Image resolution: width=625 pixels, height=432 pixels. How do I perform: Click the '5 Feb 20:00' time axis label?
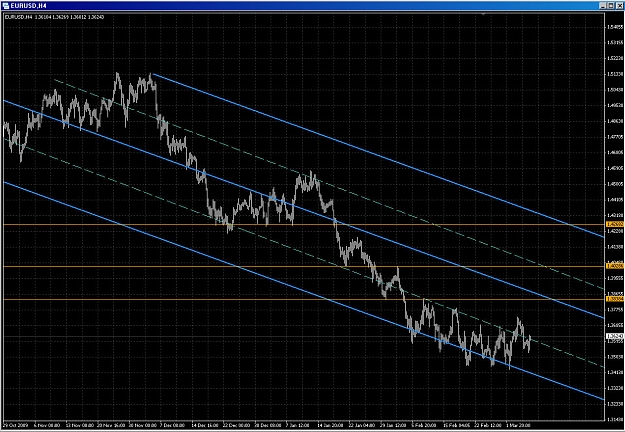(424, 425)
